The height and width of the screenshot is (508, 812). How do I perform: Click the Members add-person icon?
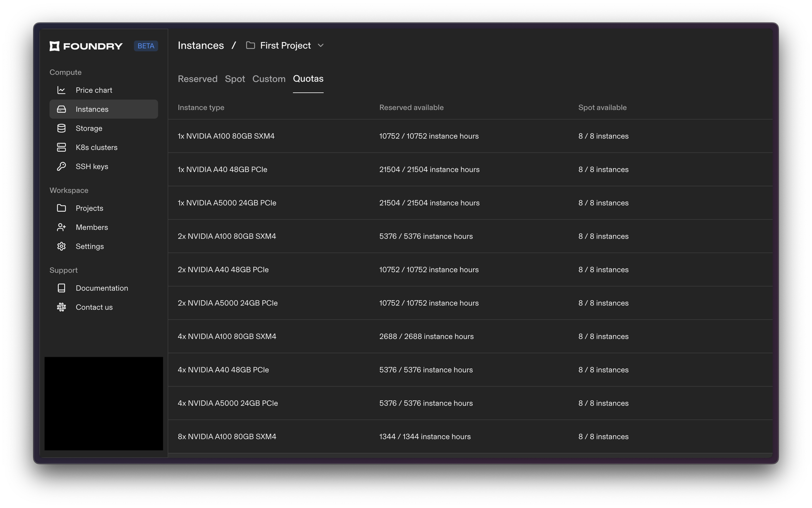coord(61,227)
